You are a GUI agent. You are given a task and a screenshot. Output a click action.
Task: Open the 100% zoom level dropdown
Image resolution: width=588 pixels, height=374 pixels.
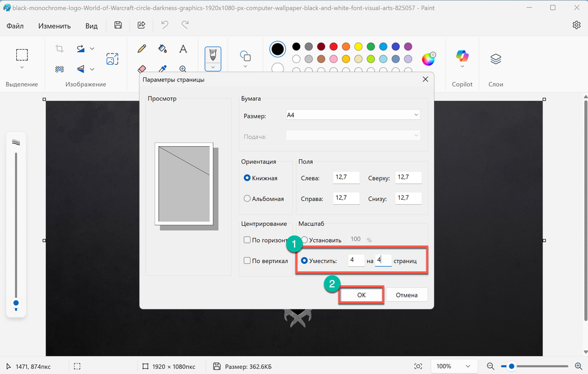pos(455,367)
